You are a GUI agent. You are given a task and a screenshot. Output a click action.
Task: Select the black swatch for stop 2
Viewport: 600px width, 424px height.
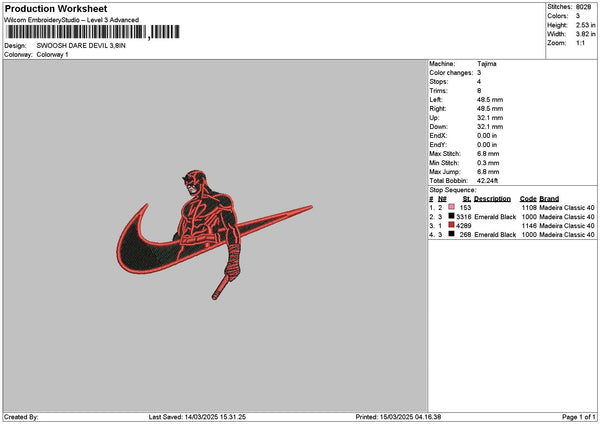452,216
